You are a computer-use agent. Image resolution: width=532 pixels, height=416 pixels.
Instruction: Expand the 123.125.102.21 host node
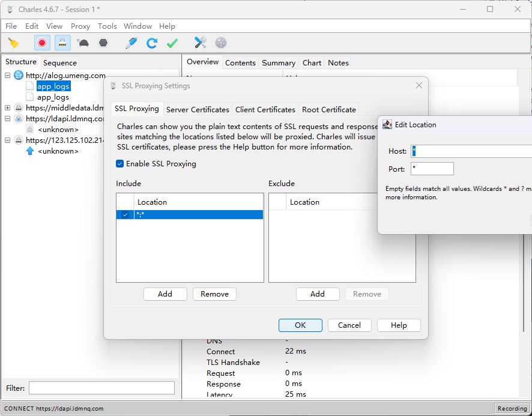tap(8, 140)
